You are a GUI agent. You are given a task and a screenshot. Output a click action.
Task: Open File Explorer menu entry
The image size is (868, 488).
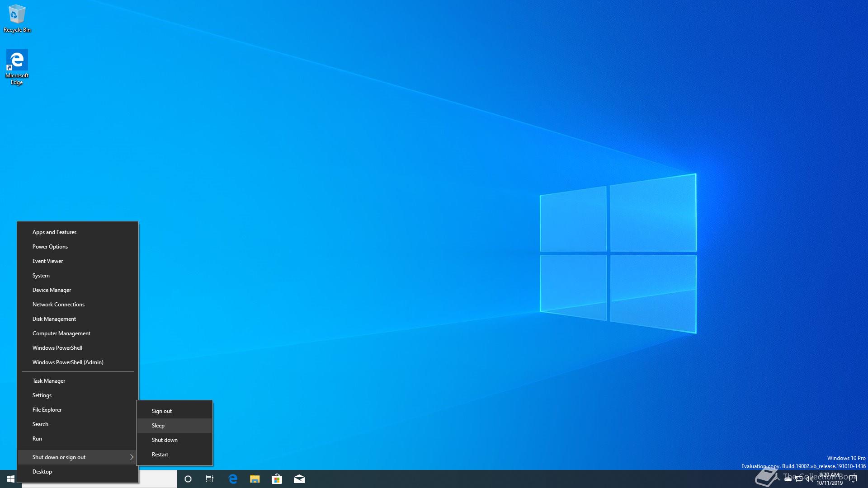point(78,410)
